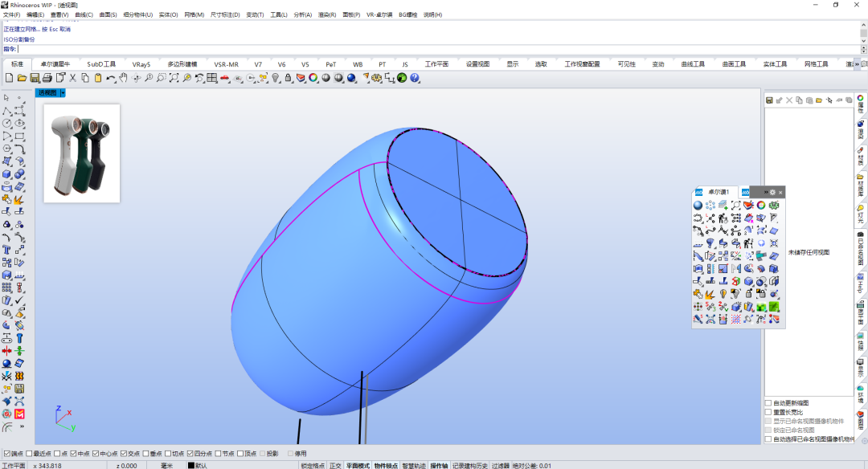
Task: Open the 默认 layer selector in the status bar
Action: [x=202, y=466]
